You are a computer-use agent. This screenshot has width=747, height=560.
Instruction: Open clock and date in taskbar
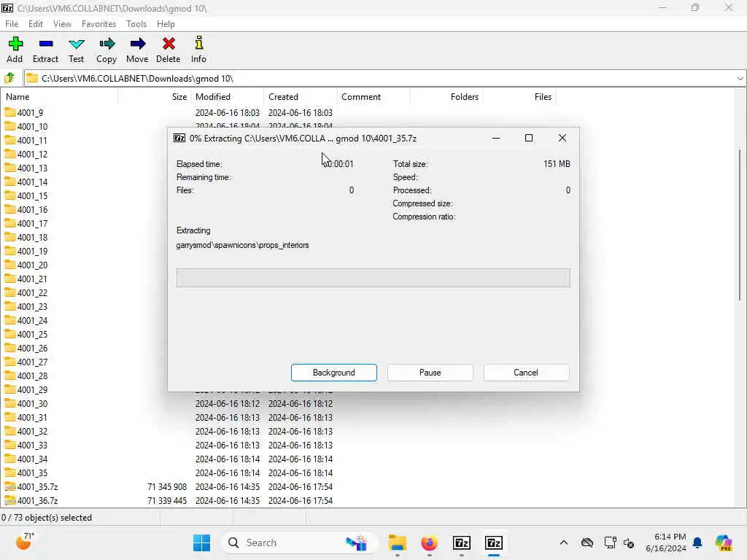[666, 542]
